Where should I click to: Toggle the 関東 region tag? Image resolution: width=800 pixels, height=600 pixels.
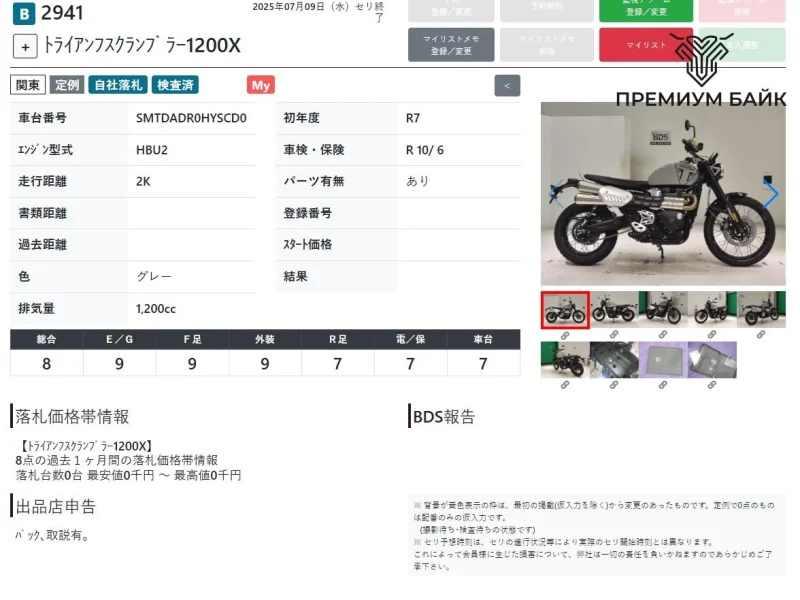coord(28,85)
